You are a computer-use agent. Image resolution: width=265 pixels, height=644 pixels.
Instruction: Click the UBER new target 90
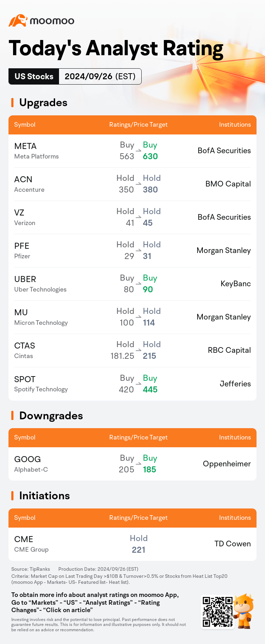coord(148,289)
